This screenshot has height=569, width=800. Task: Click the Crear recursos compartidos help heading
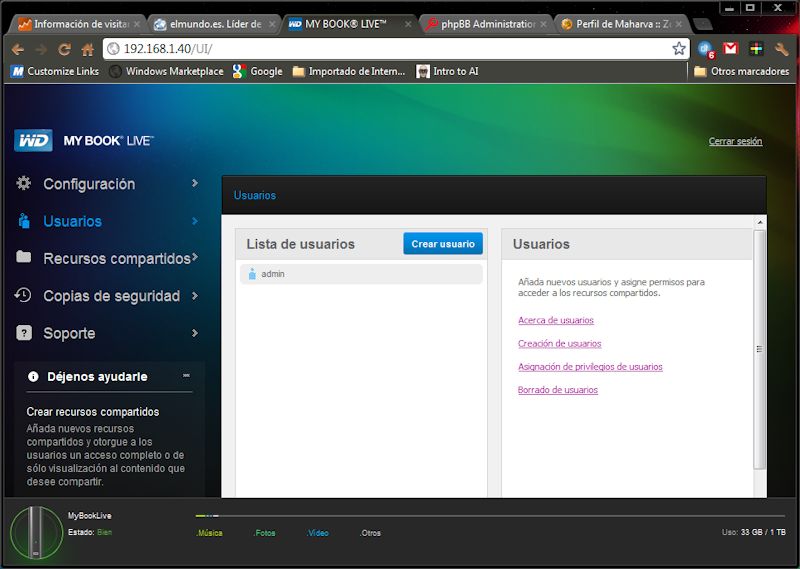click(x=93, y=412)
